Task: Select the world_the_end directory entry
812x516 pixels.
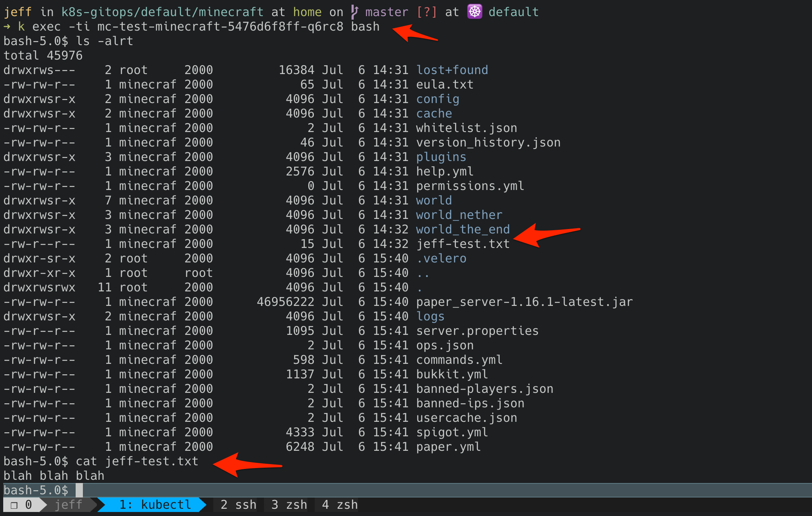Action: pyautogui.click(x=462, y=229)
